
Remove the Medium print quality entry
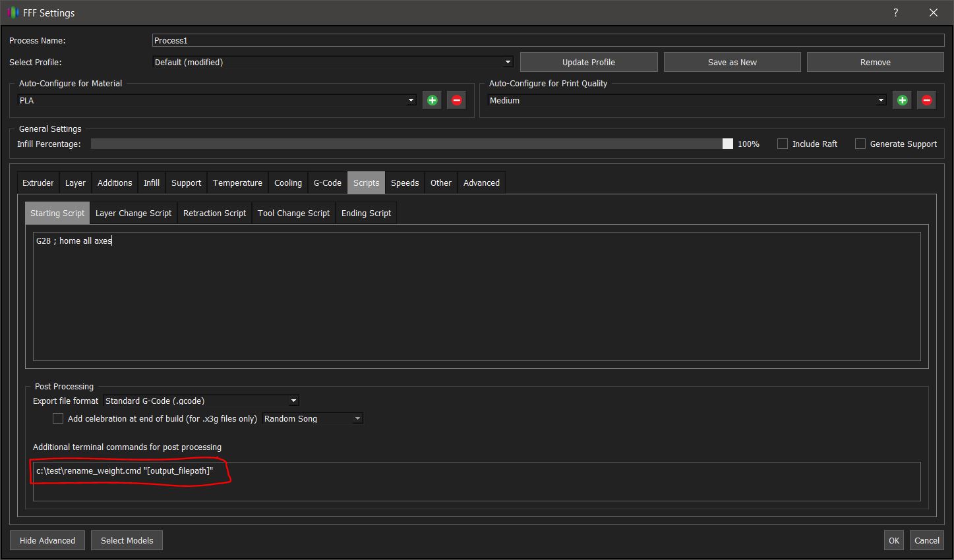pyautogui.click(x=926, y=100)
